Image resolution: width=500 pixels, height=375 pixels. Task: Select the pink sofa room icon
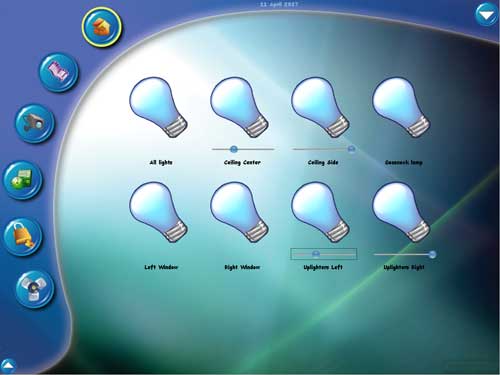click(59, 72)
